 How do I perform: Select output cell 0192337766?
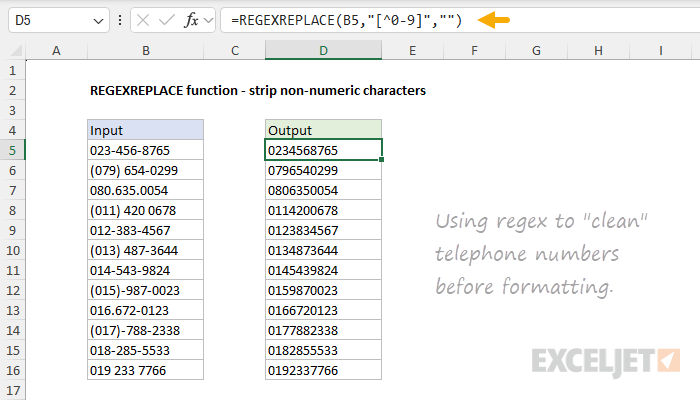[x=324, y=371]
